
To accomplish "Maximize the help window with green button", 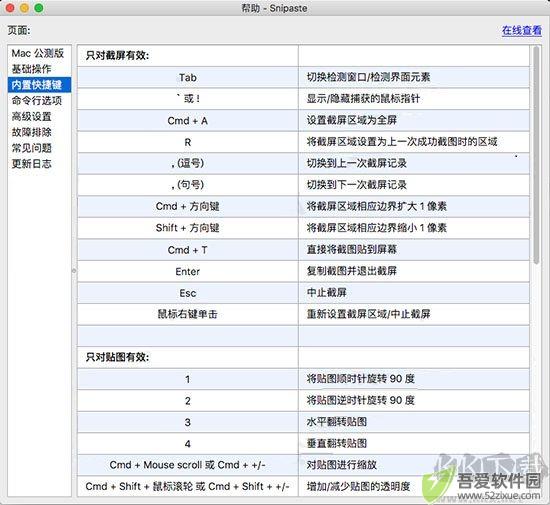I will pyautogui.click(x=39, y=8).
